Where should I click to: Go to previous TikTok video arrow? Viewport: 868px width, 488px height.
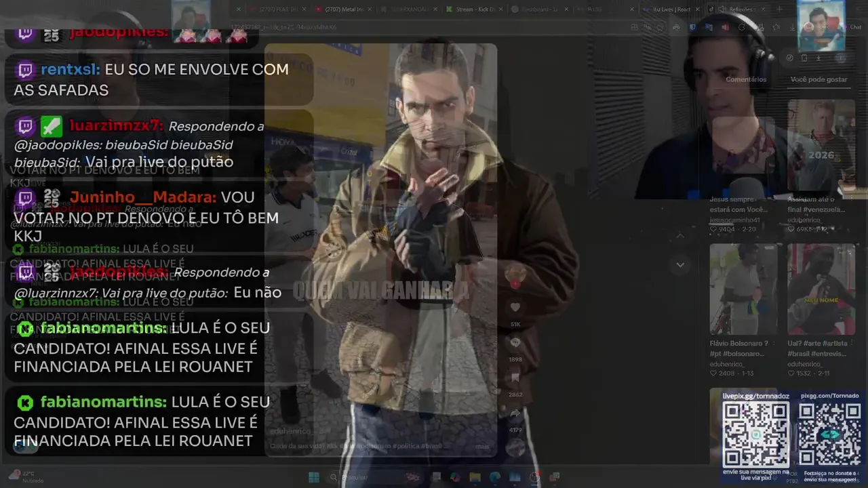click(x=680, y=236)
